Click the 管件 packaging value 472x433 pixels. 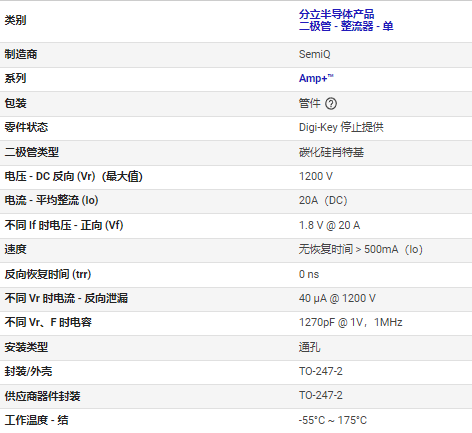tap(309, 103)
